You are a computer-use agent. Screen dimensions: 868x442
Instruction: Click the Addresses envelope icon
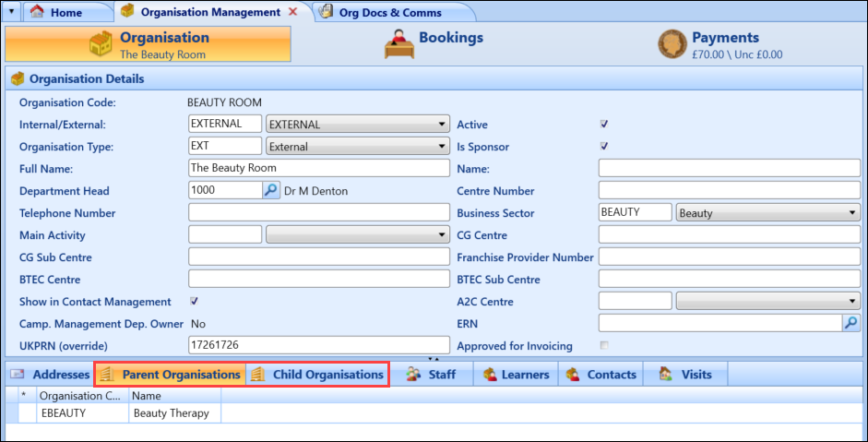tap(18, 374)
